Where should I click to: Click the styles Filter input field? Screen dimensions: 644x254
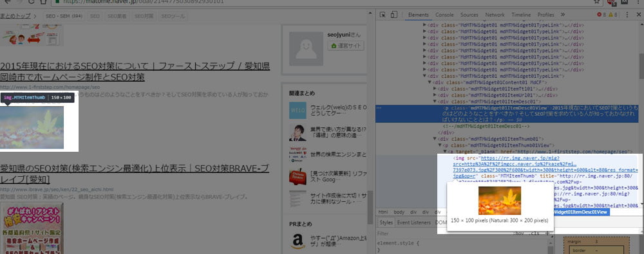[444, 233]
